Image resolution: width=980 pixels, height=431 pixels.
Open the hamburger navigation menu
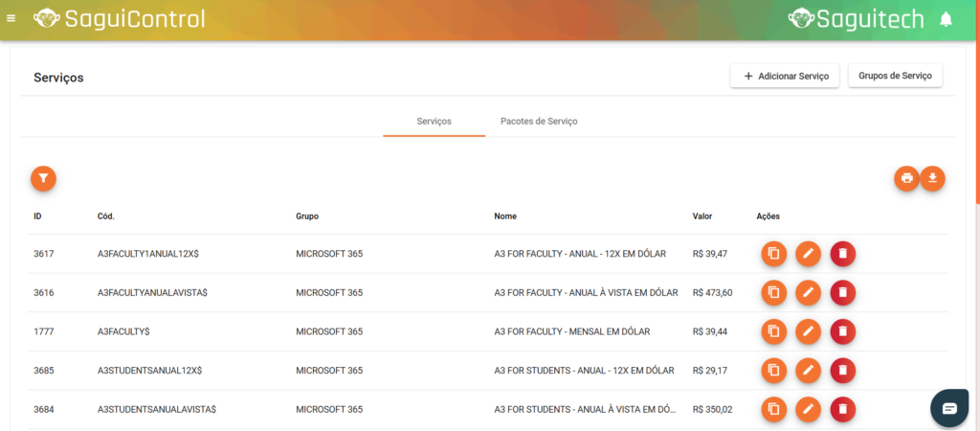pyautogui.click(x=11, y=19)
